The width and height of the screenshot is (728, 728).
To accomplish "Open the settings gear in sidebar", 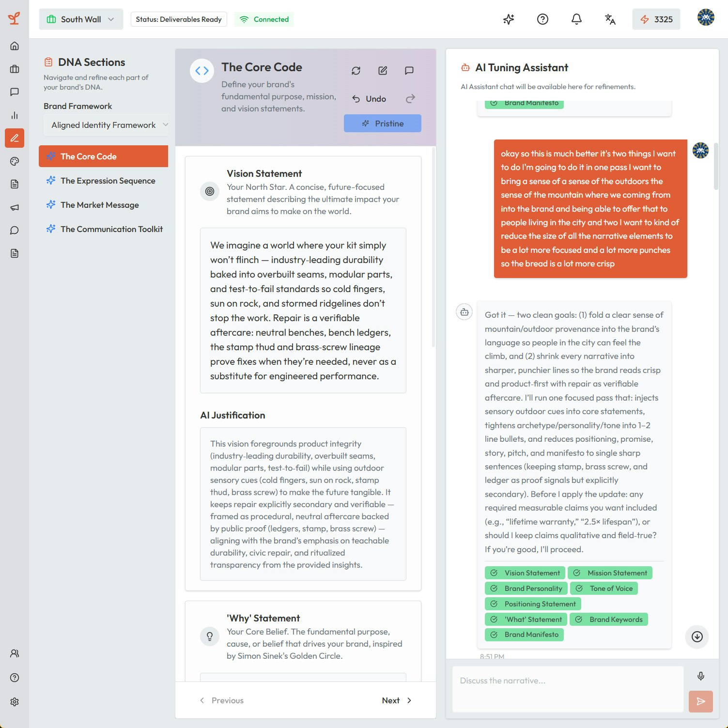I will click(x=15, y=702).
